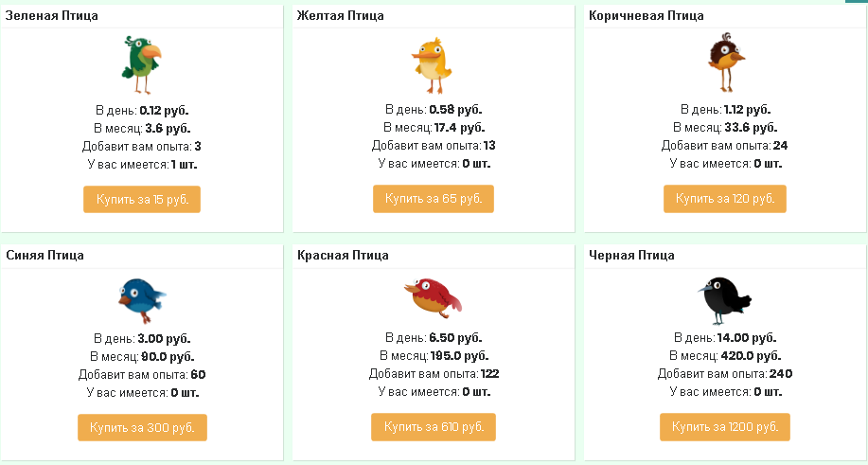Image resolution: width=868 pixels, height=465 pixels.
Task: Click the yellow duck bird image
Action: pos(433,65)
